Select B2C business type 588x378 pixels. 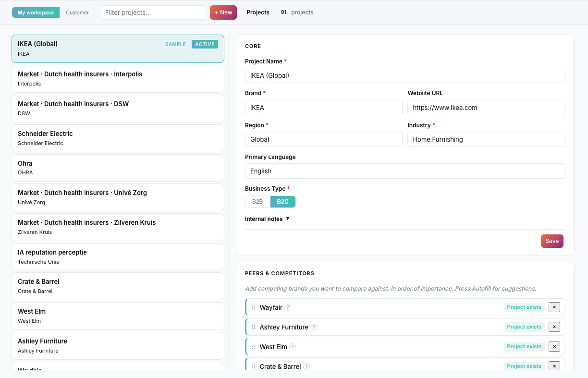click(x=283, y=202)
